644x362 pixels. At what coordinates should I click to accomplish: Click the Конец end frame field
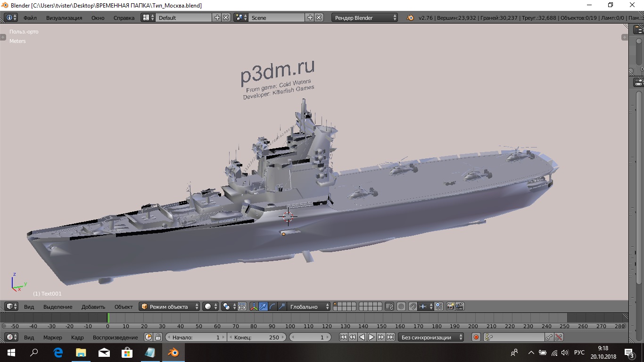(256, 337)
